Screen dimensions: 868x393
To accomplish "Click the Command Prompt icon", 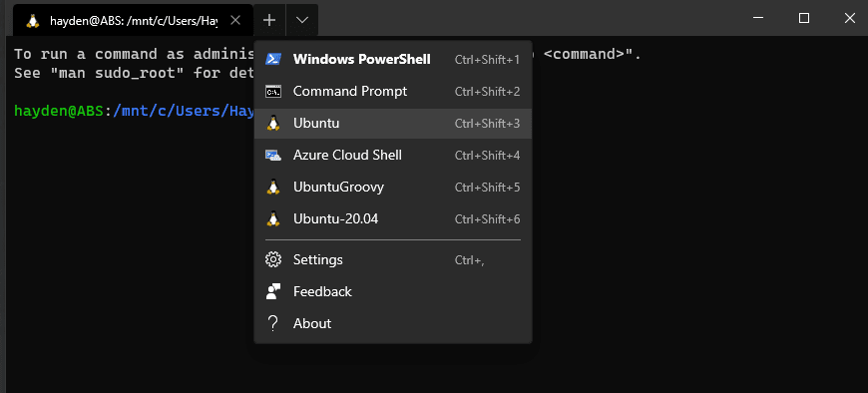I will [273, 92].
